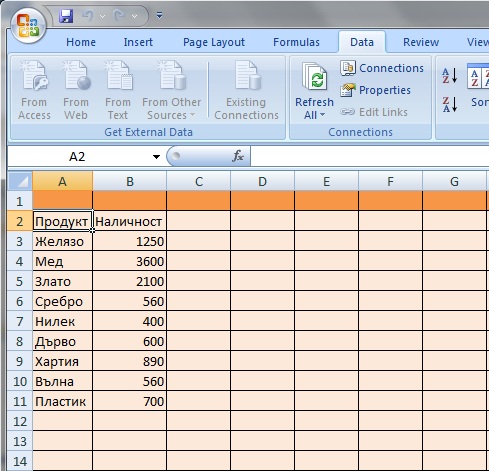Open the Office Button menu
The height and width of the screenshot is (471, 489).
(28, 25)
